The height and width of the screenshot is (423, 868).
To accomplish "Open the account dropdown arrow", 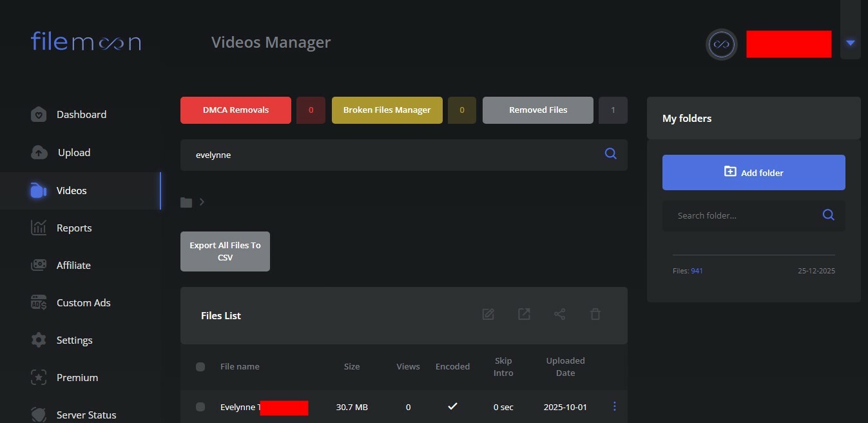I will click(850, 43).
